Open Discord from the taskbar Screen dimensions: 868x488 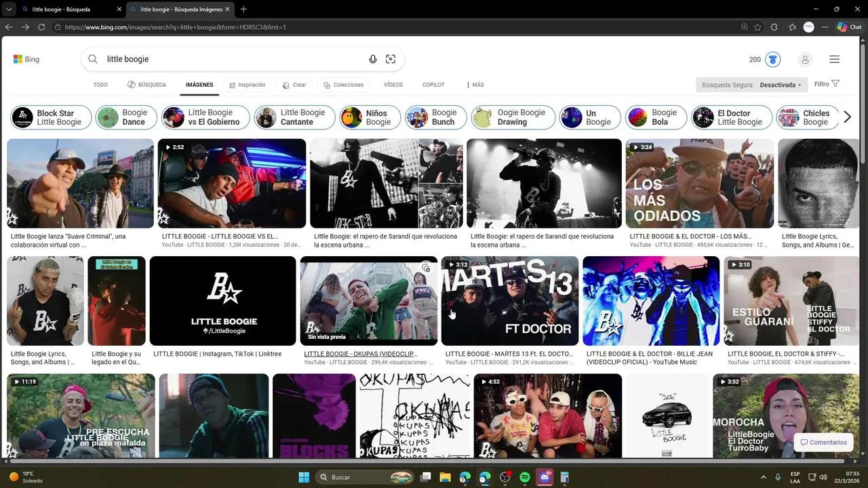click(545, 477)
